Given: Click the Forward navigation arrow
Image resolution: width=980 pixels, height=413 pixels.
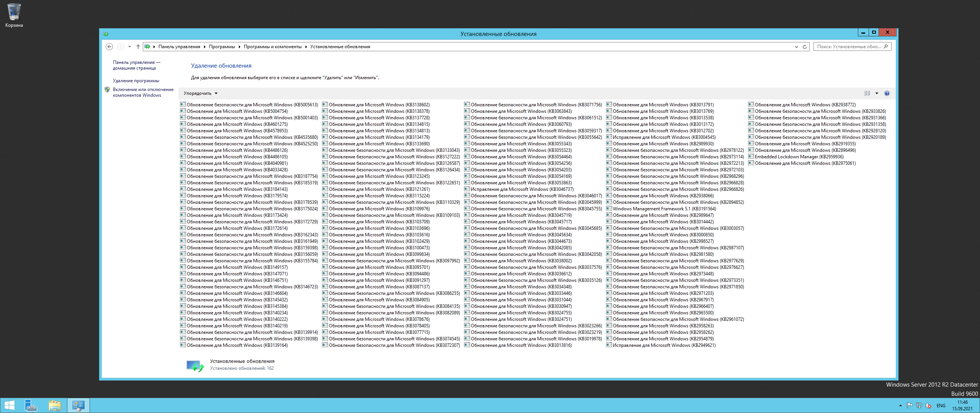Looking at the screenshot, I should point(121,47).
